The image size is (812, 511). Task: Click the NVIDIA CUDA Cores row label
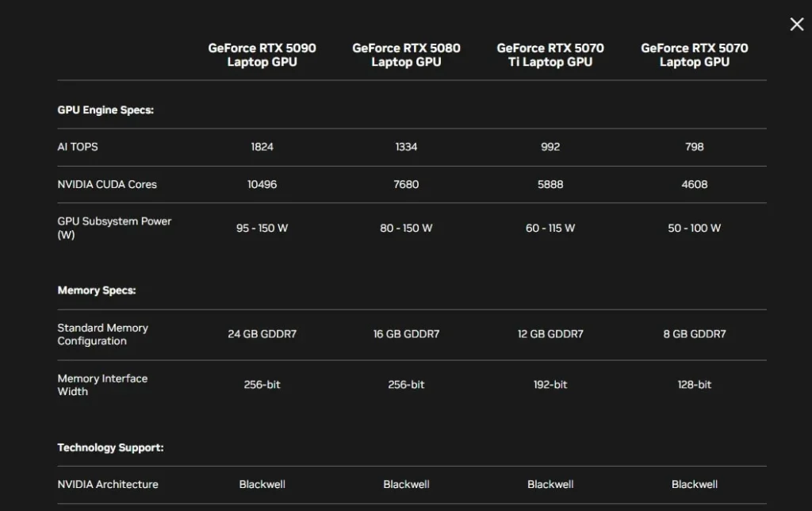pyautogui.click(x=107, y=184)
